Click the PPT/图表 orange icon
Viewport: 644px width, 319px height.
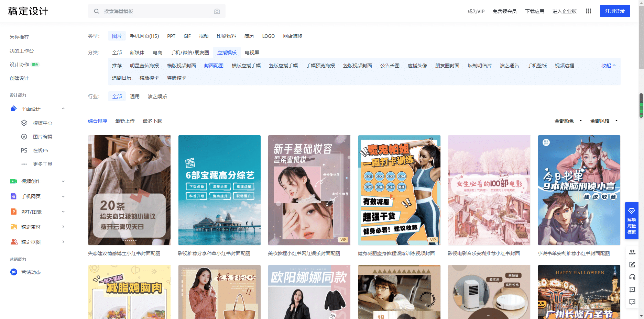coord(14,212)
